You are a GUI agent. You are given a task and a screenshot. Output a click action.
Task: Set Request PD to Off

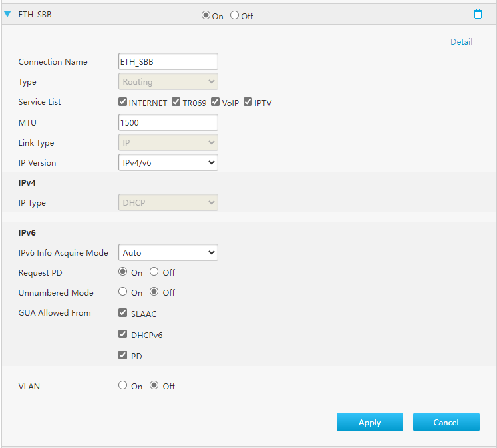154,272
